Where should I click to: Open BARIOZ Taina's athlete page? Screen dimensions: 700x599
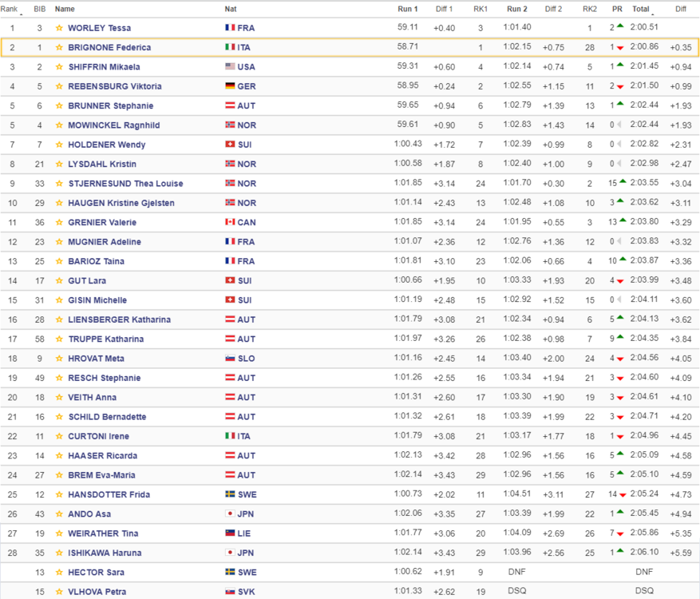[96, 261]
